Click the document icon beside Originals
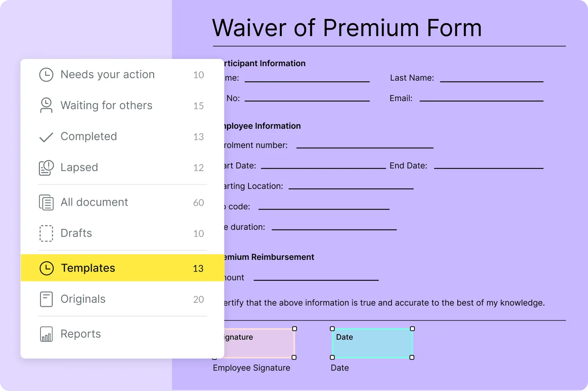 [46, 299]
